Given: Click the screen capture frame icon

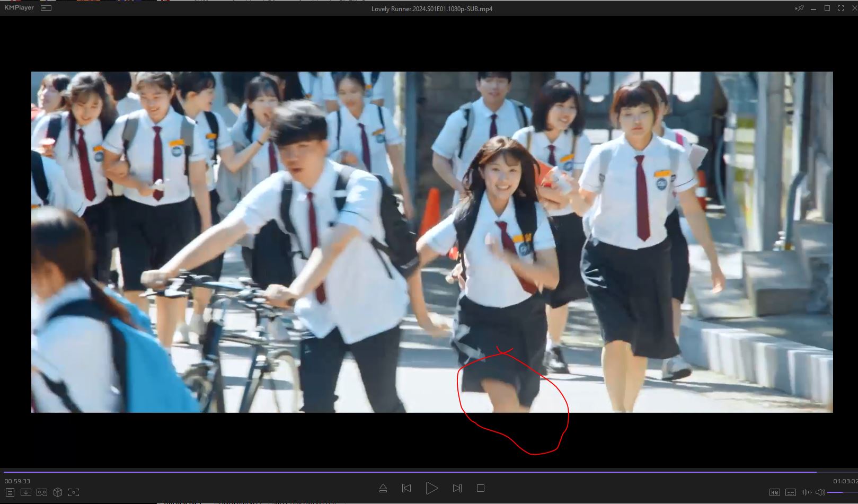Looking at the screenshot, I should (x=74, y=492).
